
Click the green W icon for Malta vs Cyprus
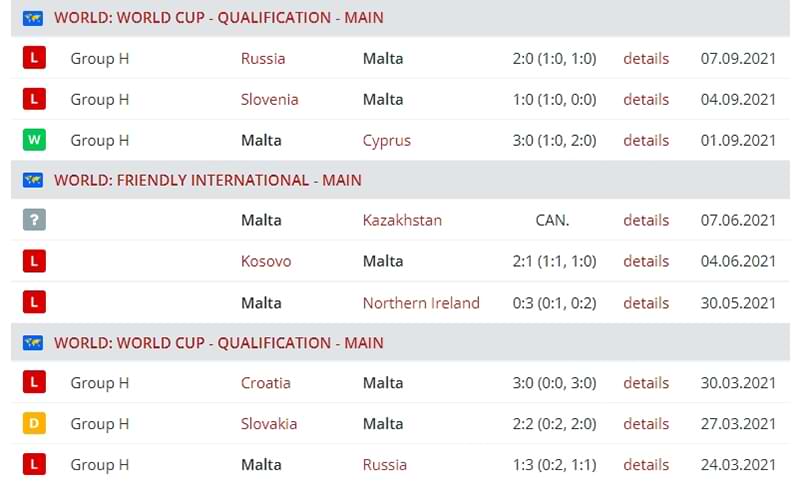34,140
